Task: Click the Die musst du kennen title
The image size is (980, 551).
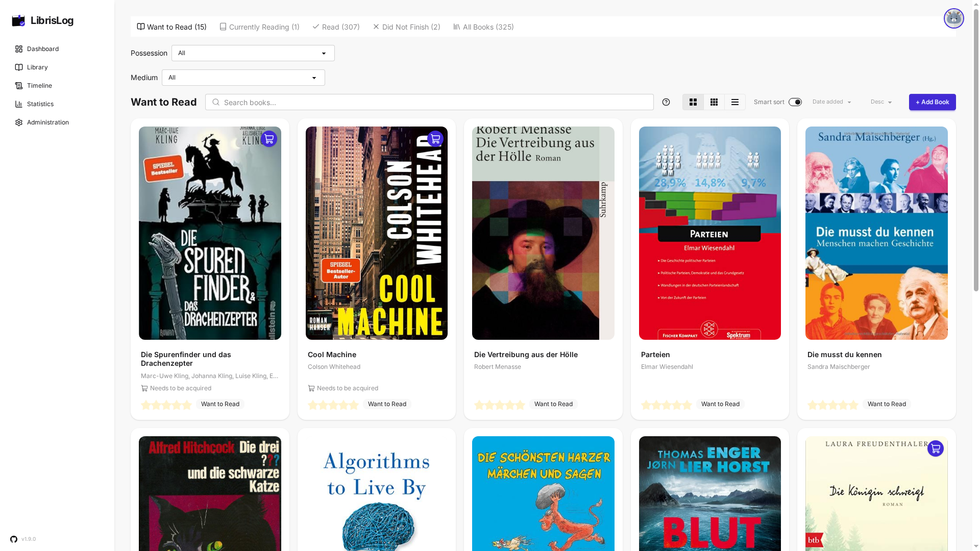Action: tap(845, 355)
